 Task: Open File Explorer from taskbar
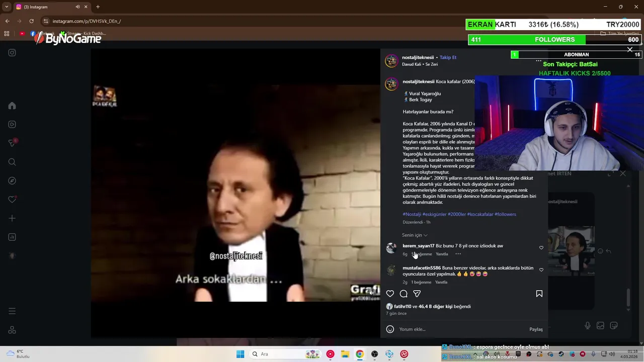(x=345, y=354)
